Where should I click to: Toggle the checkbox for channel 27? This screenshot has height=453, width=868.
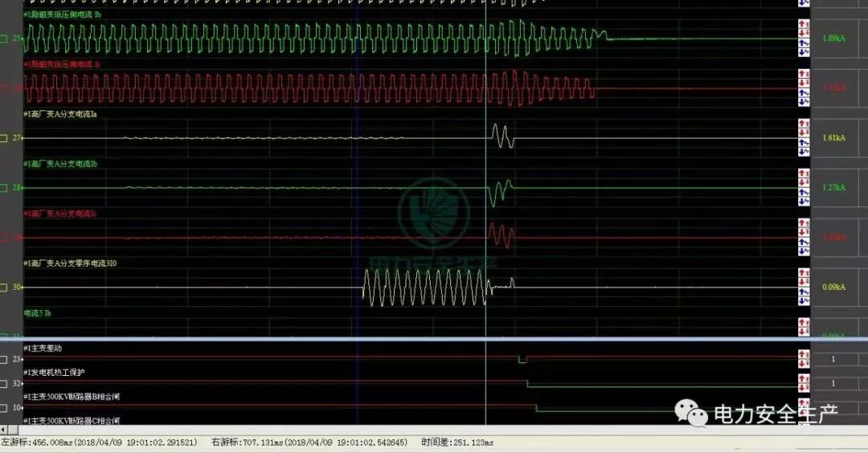click(x=4, y=138)
